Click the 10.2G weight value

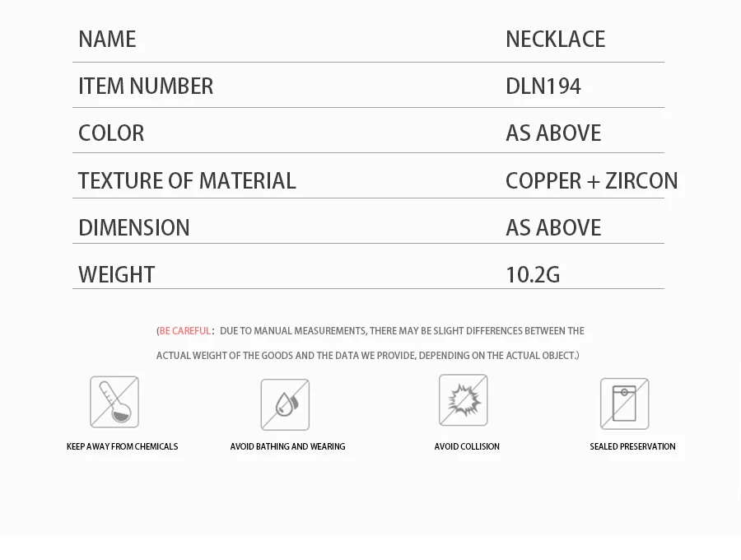pos(533,274)
